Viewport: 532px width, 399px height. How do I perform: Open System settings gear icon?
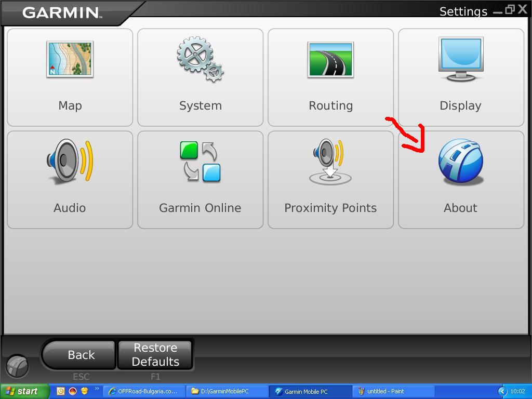200,59
